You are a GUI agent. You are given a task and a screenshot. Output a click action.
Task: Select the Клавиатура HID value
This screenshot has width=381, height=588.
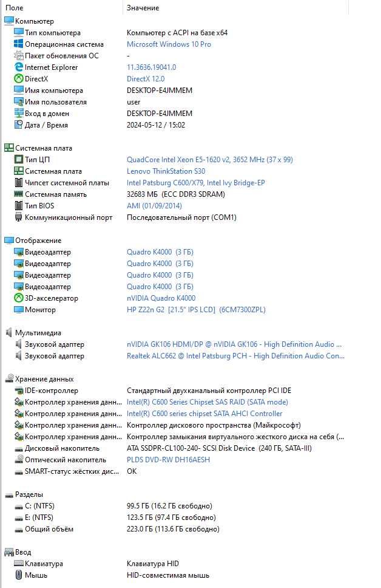coord(153,564)
